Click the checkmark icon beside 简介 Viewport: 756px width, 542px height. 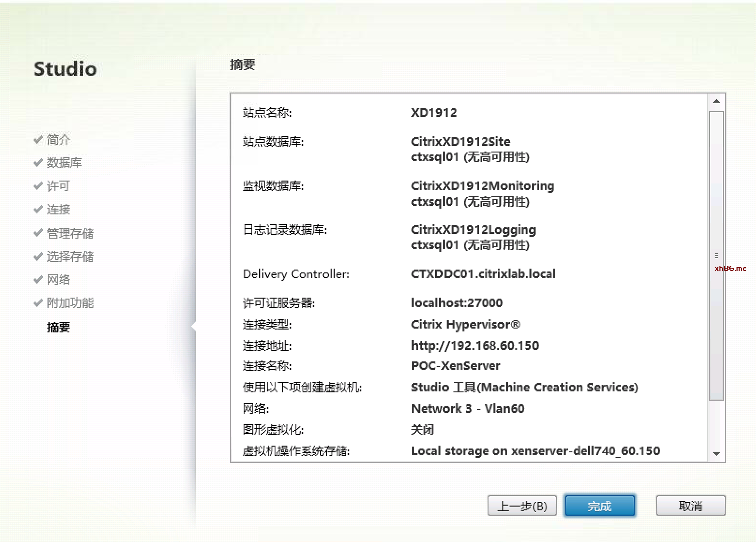coord(38,139)
